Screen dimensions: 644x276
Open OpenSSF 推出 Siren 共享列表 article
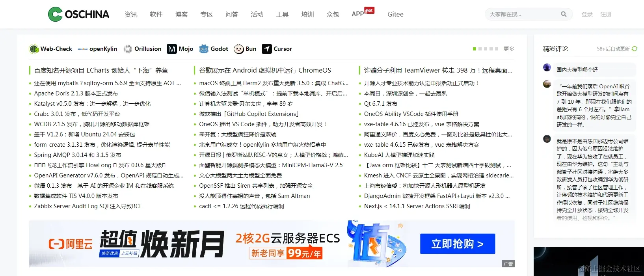[x=256, y=186]
